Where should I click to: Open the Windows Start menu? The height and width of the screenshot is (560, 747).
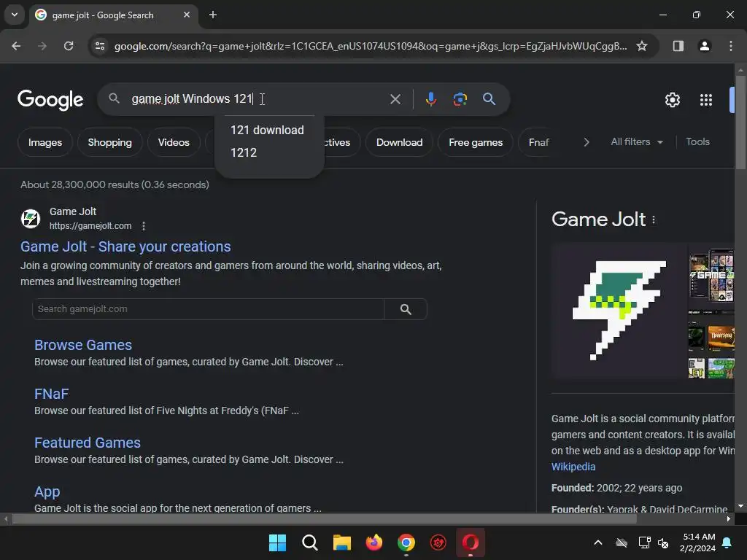click(277, 542)
